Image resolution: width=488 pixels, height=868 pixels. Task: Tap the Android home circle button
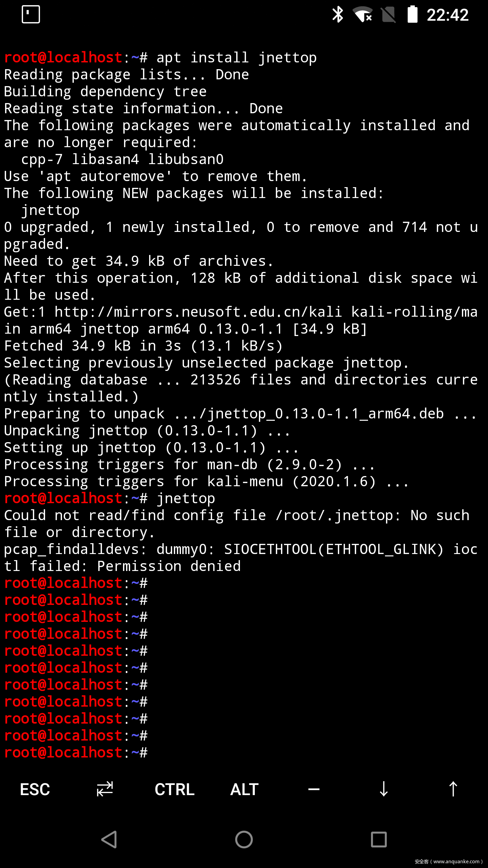point(244,840)
